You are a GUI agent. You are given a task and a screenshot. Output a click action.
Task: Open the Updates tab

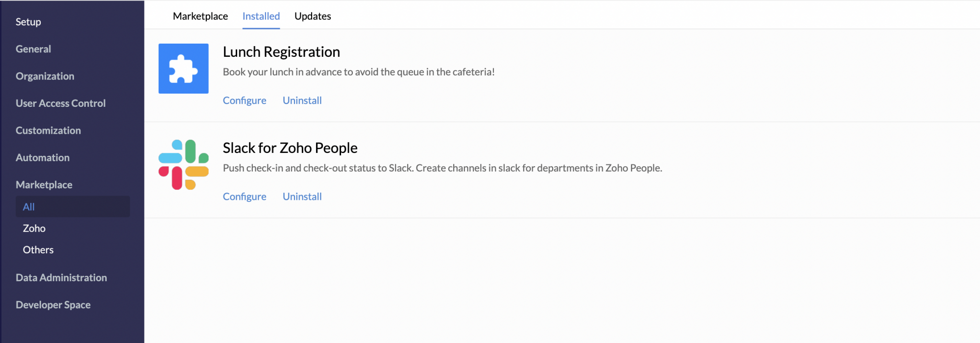pos(313,16)
